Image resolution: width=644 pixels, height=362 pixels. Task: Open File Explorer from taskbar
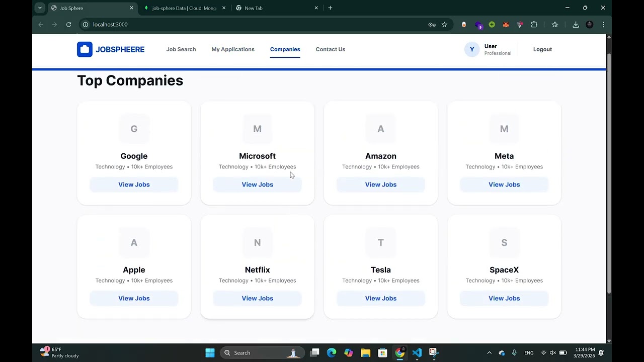pos(366,352)
